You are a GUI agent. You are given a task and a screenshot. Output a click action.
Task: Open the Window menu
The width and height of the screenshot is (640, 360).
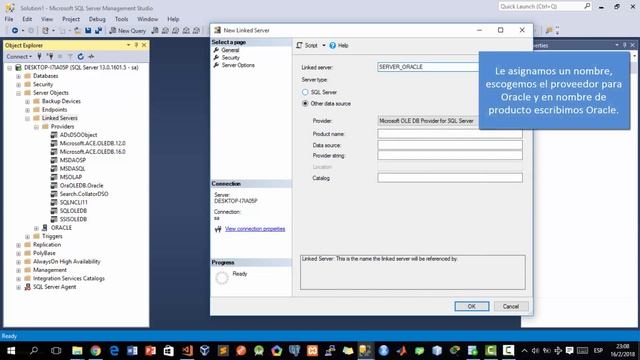[147, 19]
